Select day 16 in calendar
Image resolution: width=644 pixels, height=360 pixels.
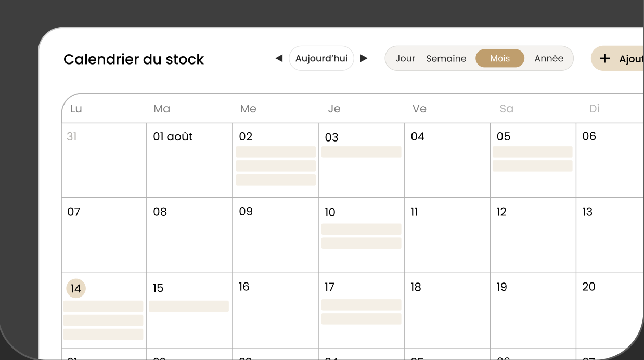click(244, 287)
